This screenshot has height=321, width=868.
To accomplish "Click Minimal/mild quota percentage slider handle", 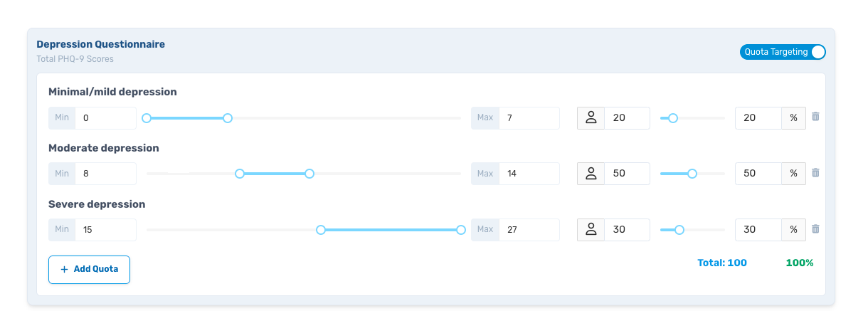I will (673, 118).
